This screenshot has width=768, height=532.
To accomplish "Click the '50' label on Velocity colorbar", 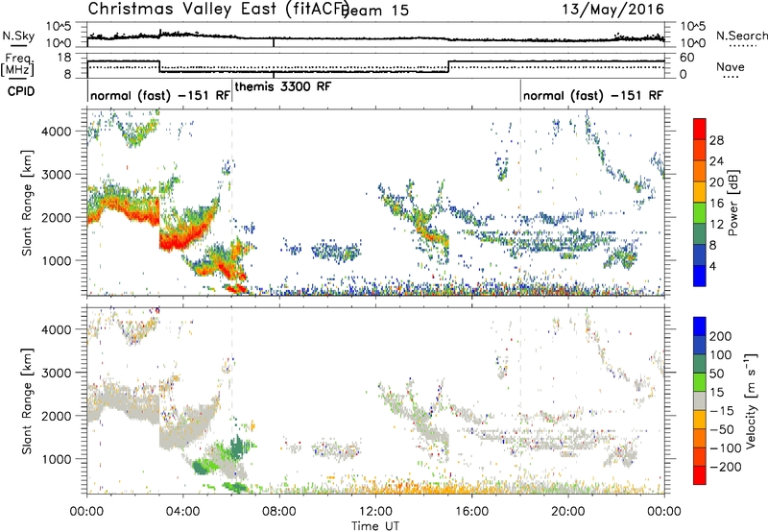I will (x=716, y=374).
